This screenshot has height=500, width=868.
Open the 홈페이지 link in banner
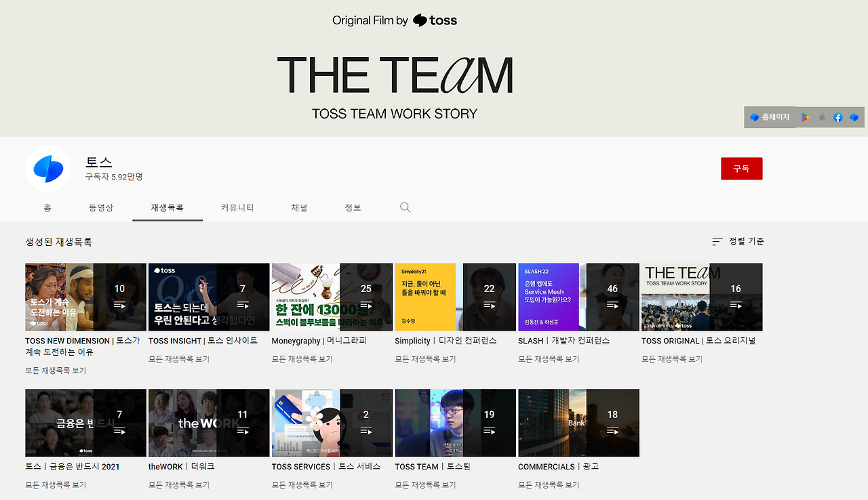point(770,117)
